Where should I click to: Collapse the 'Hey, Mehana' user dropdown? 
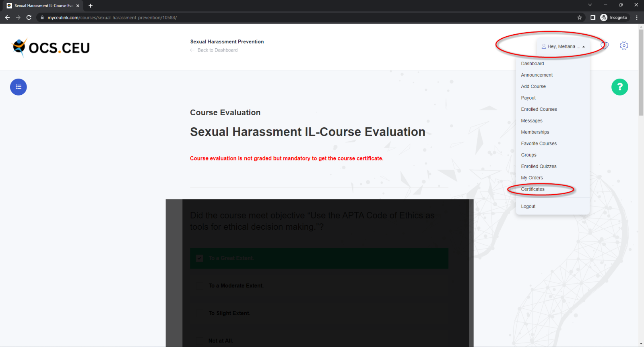(563, 46)
